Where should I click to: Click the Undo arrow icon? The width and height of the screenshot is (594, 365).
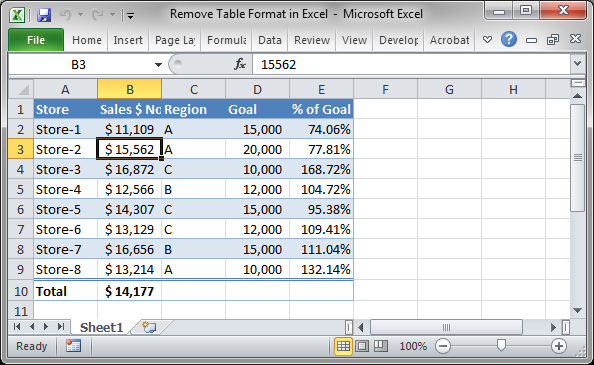pos(66,15)
